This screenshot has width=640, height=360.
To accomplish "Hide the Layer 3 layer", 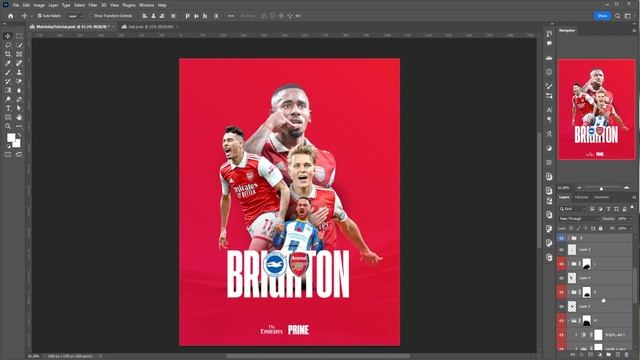I will tap(561, 306).
